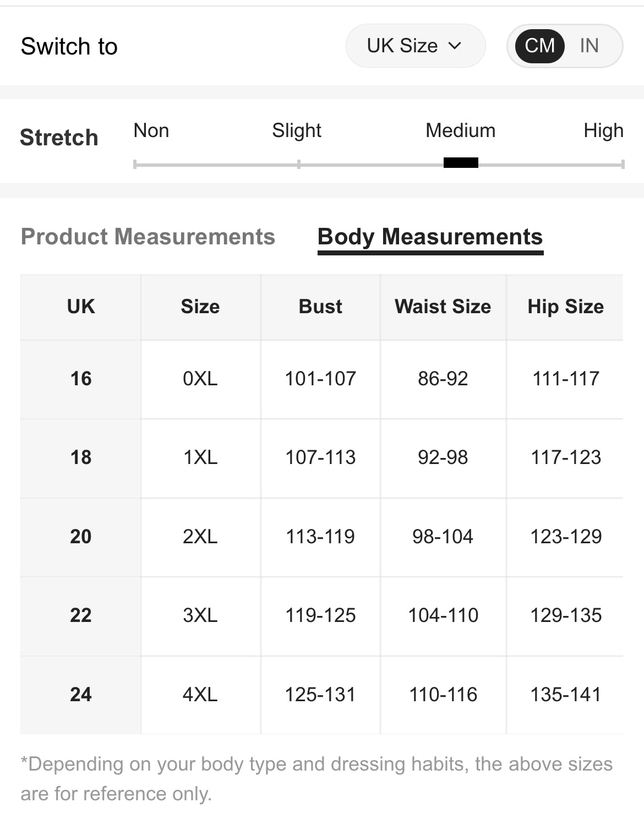Click the Waist Size column header
This screenshot has width=644, height=819.
pos(442,307)
